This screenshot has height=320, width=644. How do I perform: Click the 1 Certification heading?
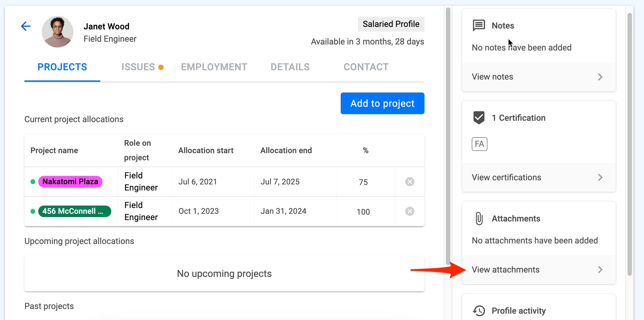click(518, 118)
